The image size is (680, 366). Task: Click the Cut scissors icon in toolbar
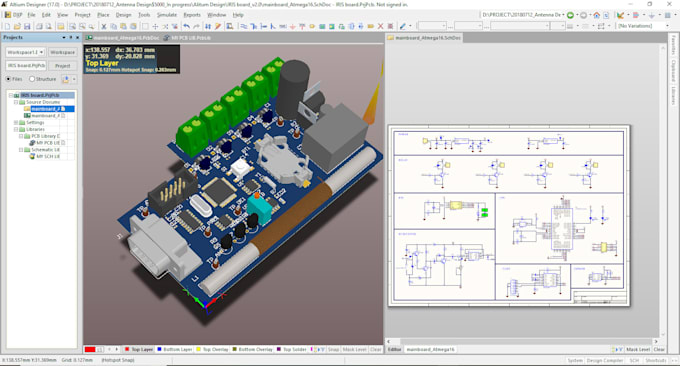pos(104,26)
